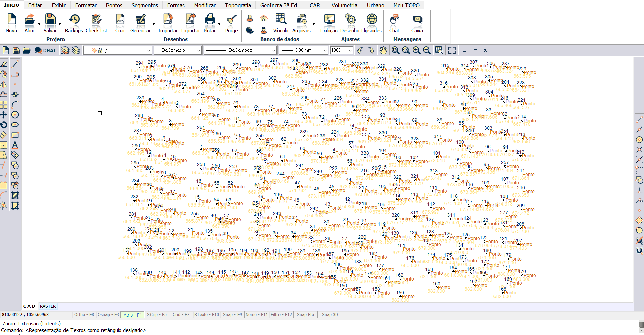Open the DaCamada color swatch selector

177,50
